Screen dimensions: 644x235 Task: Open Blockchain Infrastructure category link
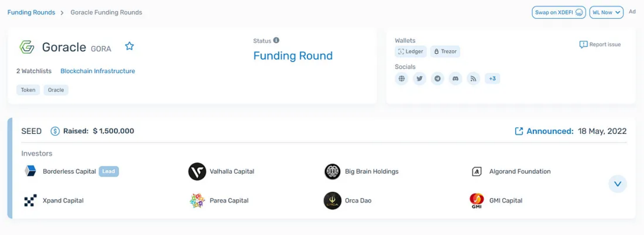point(98,71)
